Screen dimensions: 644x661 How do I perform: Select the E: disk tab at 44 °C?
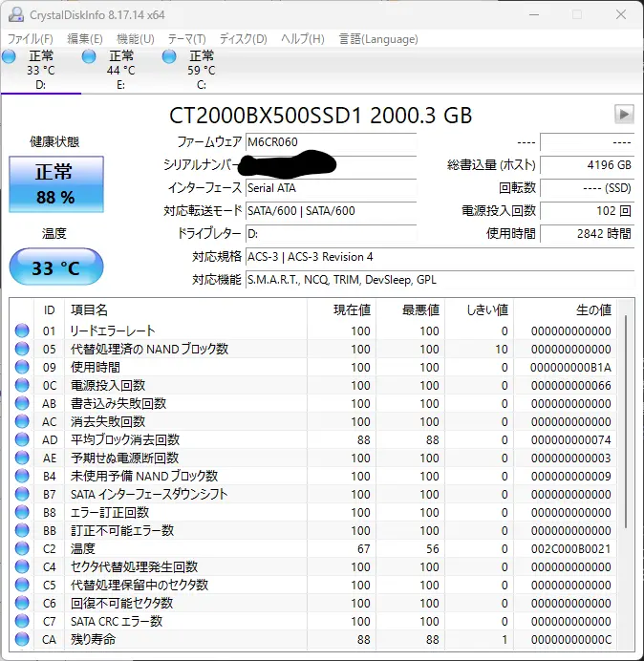pyautogui.click(x=120, y=70)
